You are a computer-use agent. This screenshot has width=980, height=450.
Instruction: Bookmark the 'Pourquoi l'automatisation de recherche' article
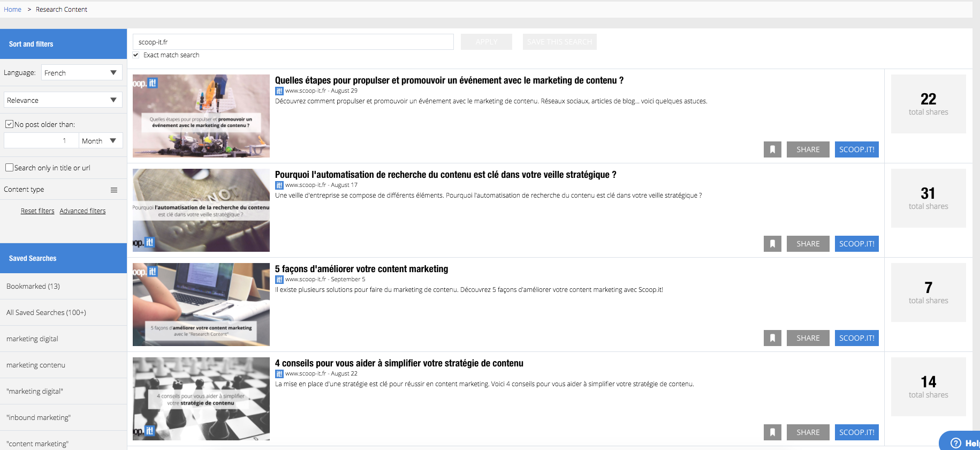(772, 244)
